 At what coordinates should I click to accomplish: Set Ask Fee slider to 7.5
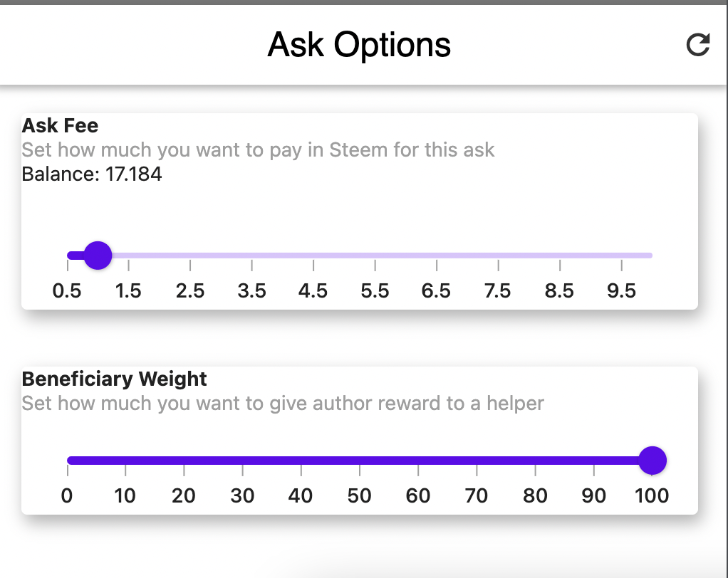[x=498, y=255]
